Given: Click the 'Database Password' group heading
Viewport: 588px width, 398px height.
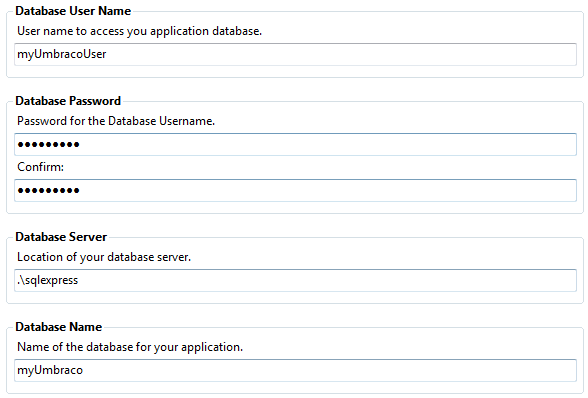Looking at the screenshot, I should click(x=68, y=101).
